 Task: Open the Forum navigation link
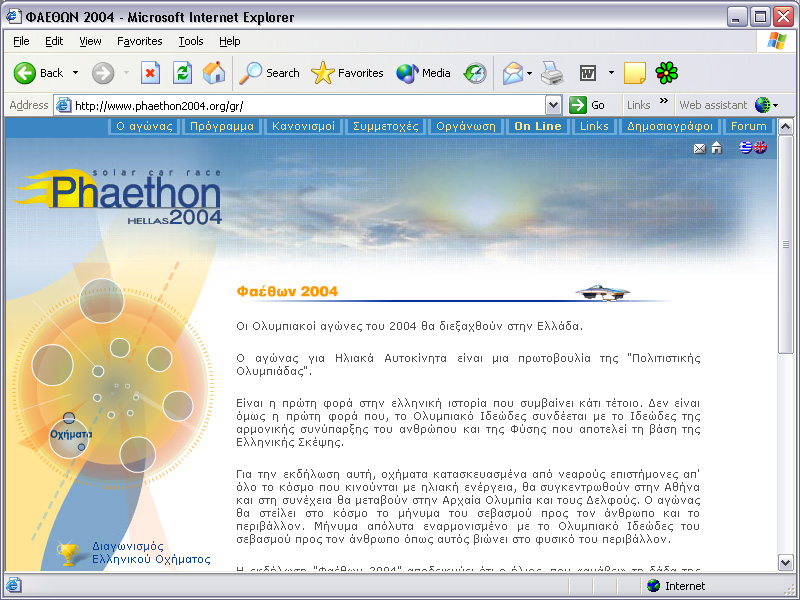pos(748,127)
